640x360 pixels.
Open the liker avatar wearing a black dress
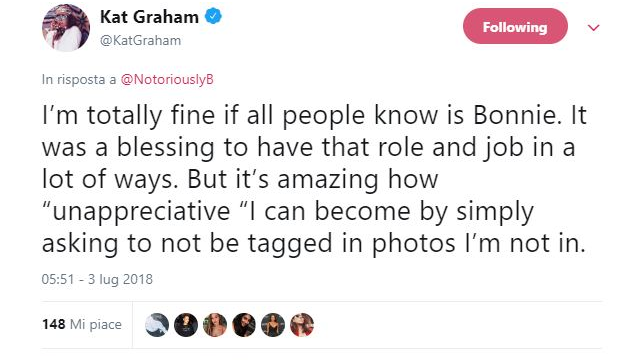point(273,325)
